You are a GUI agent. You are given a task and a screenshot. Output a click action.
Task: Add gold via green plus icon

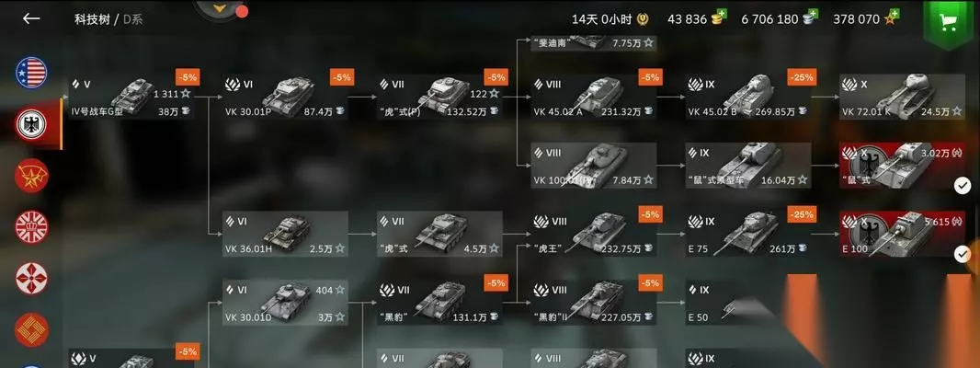point(722,14)
